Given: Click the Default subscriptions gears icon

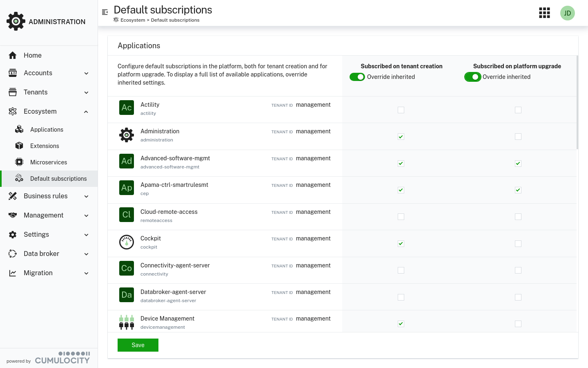Looking at the screenshot, I should point(19,178).
